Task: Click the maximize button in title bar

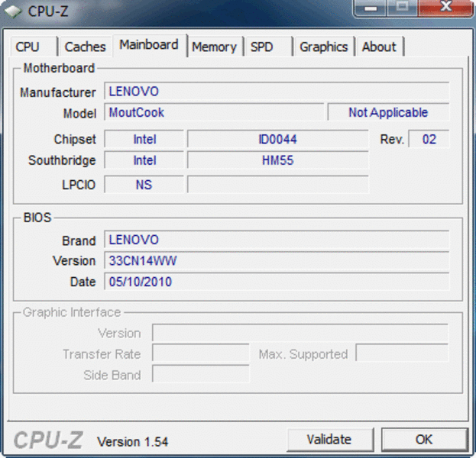Action: tap(403, 8)
